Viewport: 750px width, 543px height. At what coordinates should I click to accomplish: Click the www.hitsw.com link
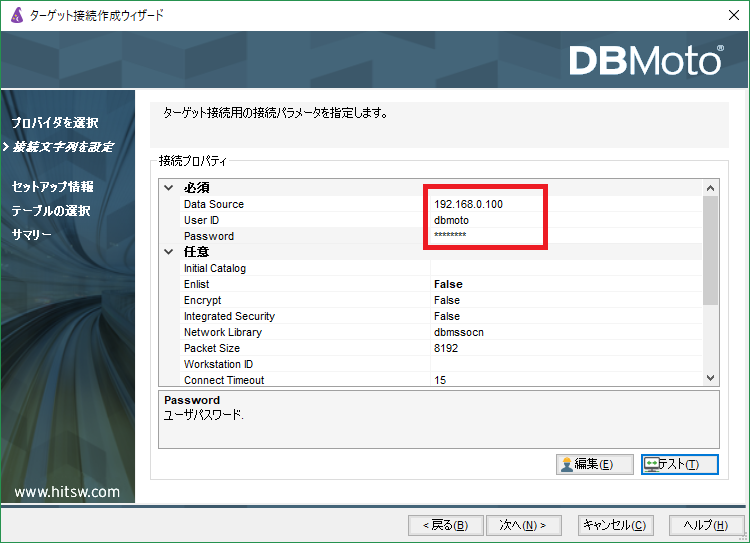[67, 492]
